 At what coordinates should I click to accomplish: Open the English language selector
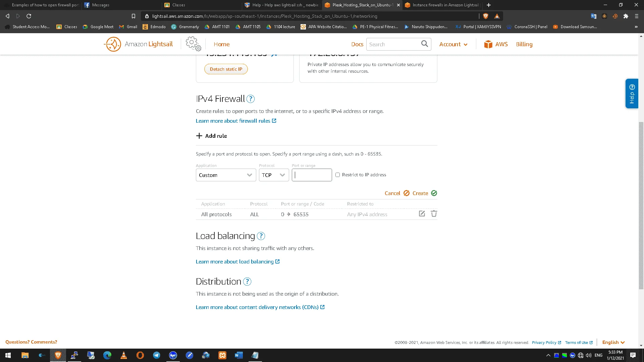613,342
